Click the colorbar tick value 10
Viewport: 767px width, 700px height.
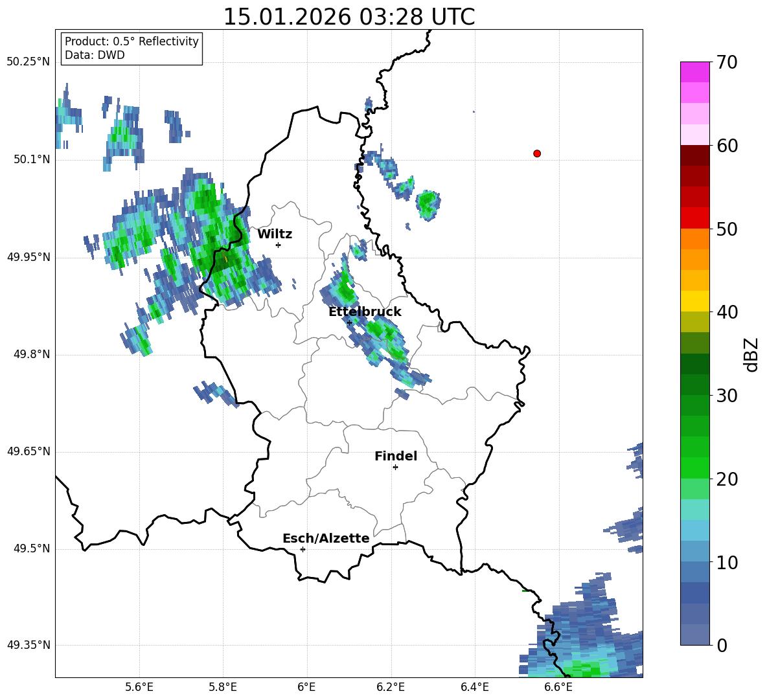[727, 562]
